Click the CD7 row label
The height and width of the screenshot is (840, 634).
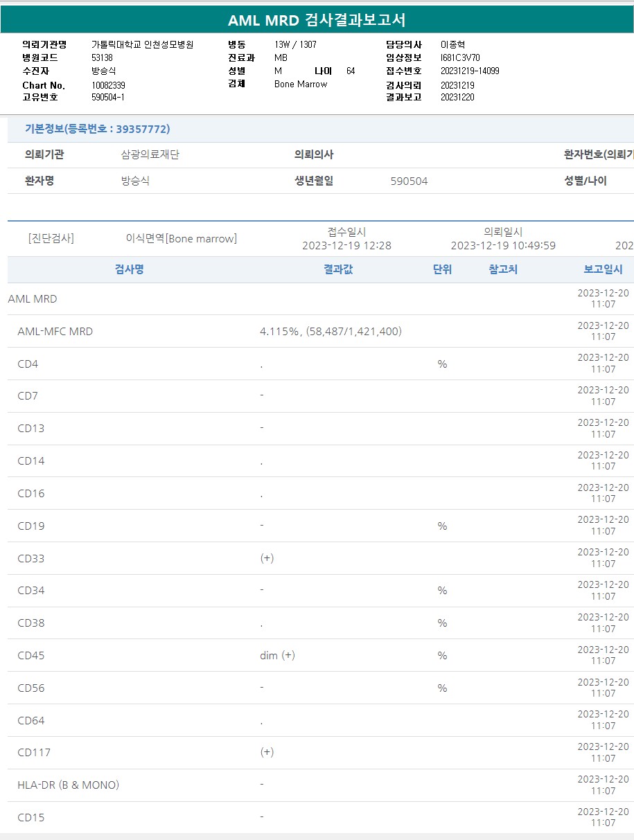[x=28, y=397]
